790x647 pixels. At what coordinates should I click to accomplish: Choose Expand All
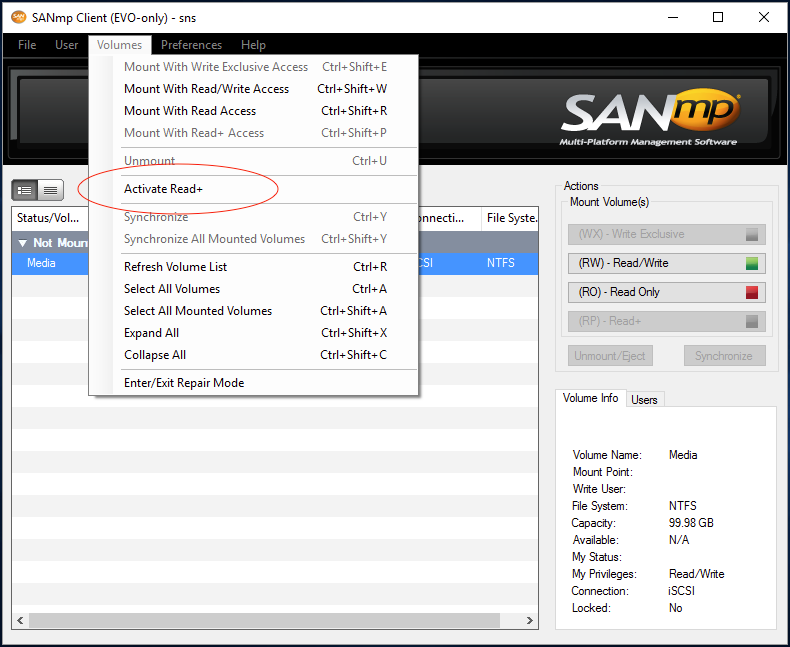click(x=255, y=333)
